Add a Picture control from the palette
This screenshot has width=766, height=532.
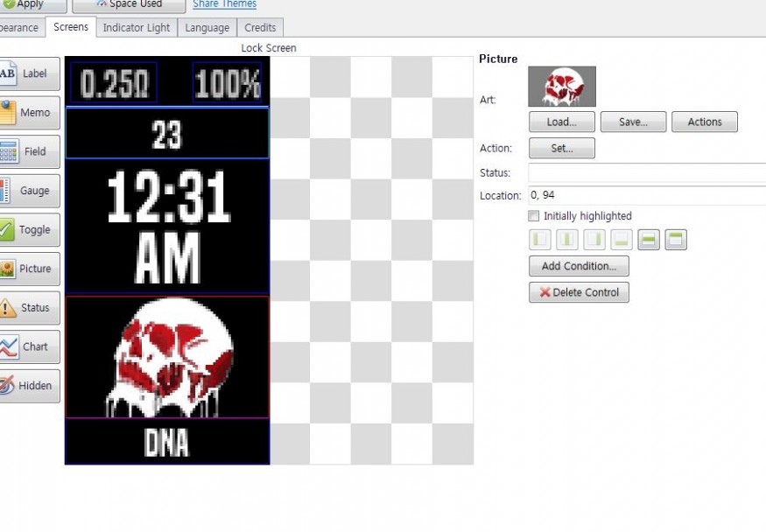pyautogui.click(x=30, y=269)
